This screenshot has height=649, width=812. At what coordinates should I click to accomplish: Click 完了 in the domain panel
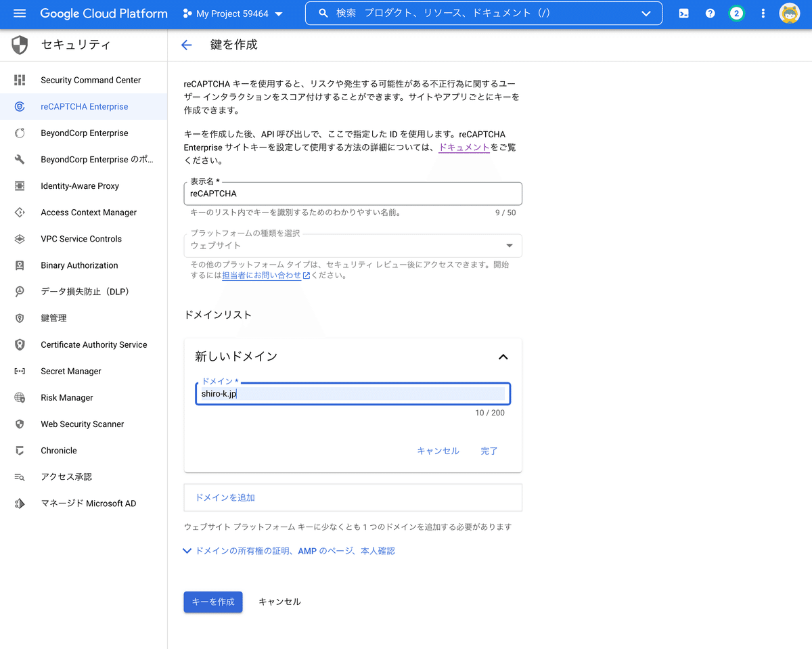[x=489, y=451]
